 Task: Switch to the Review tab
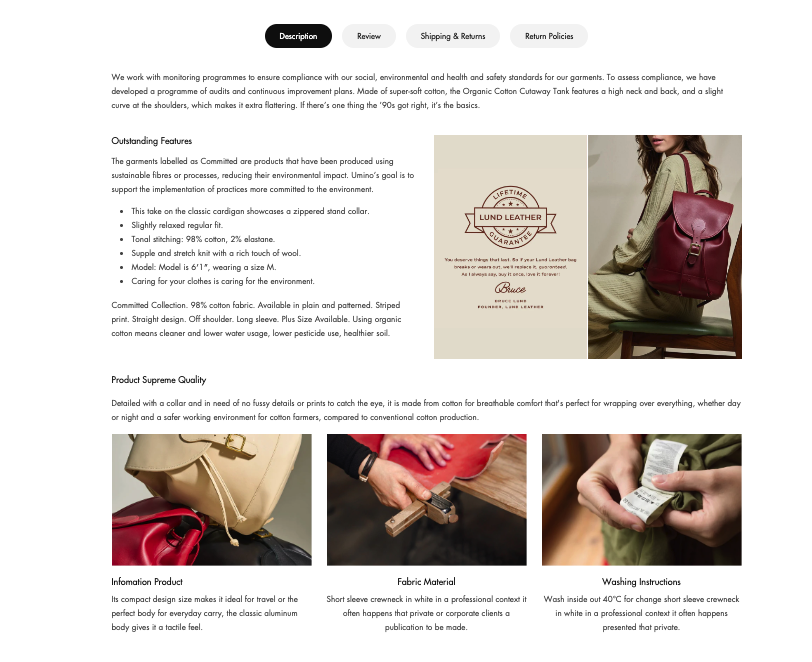tap(369, 36)
